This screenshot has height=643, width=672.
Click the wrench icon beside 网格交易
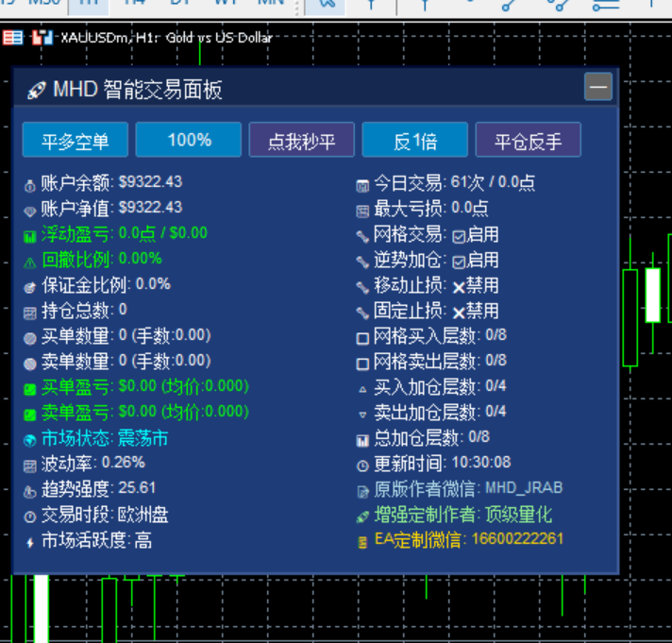coord(362,237)
